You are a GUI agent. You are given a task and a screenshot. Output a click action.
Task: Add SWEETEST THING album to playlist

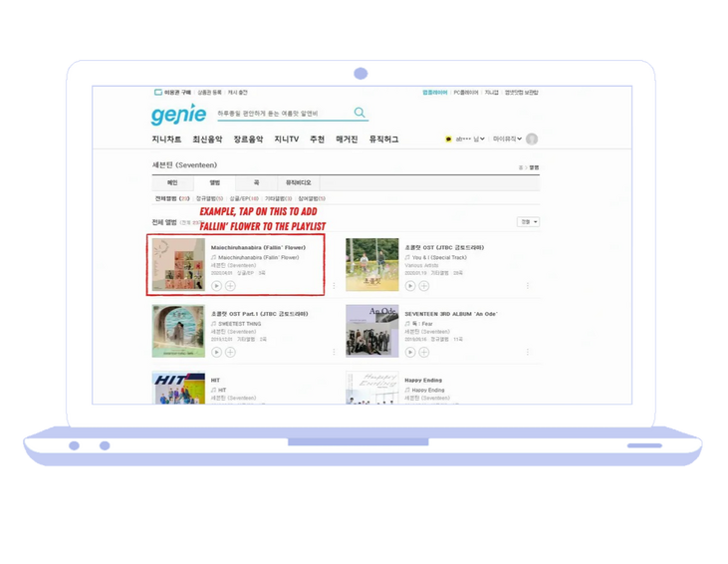(230, 352)
